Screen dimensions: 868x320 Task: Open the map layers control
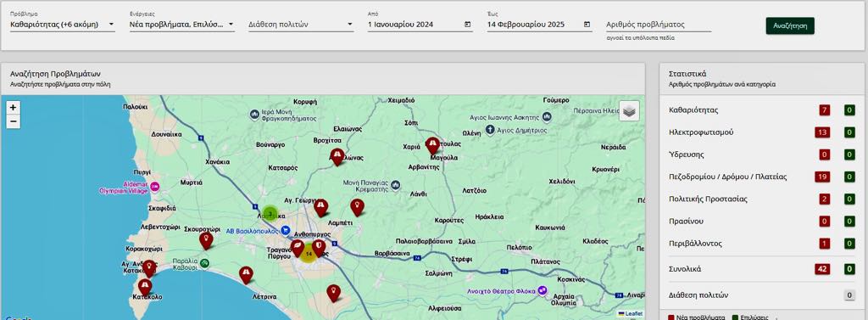point(629,111)
